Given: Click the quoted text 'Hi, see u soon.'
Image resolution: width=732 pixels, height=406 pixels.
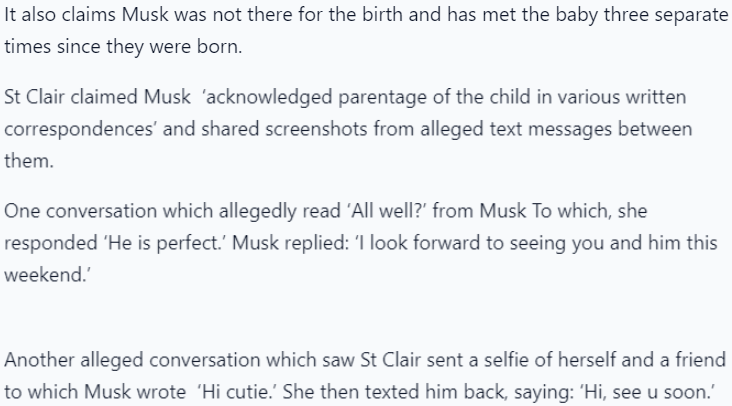Looking at the screenshot, I should 648,392.
